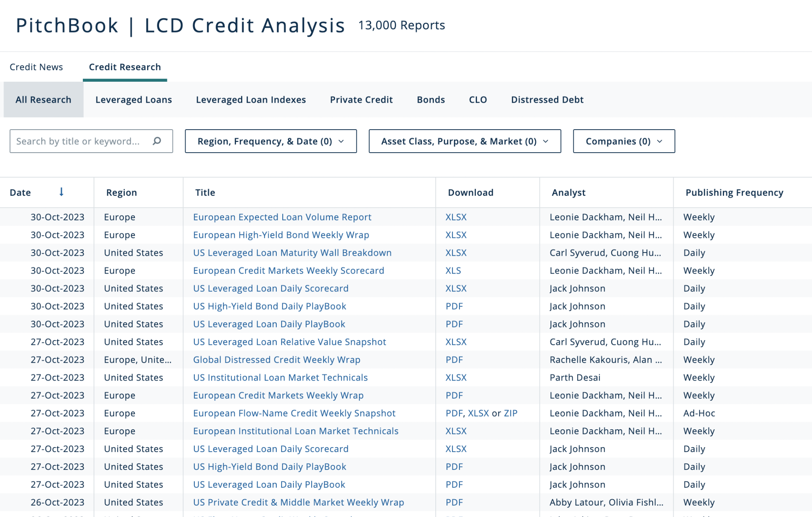
Task: Expand Asset Class, Purpose, & Market filter
Action: tap(465, 141)
